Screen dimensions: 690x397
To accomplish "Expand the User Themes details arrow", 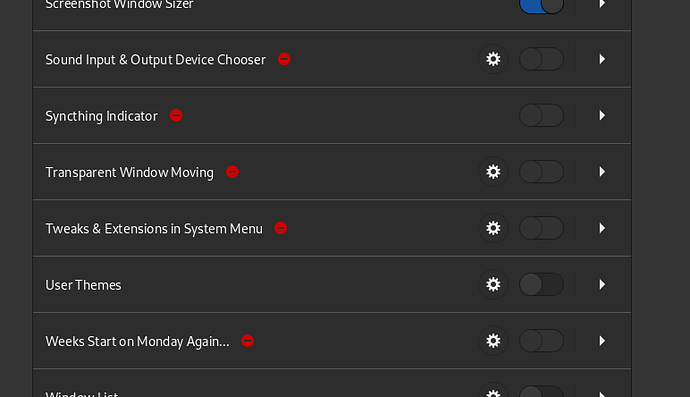I will [x=602, y=284].
